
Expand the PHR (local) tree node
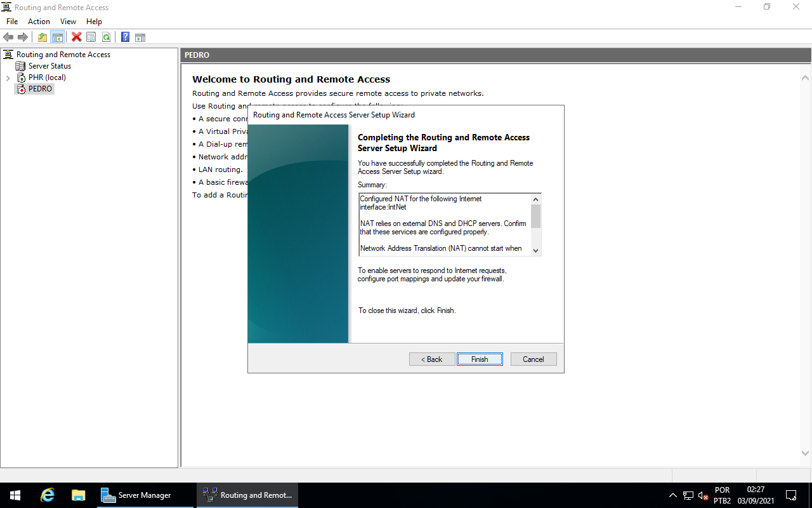tap(8, 77)
